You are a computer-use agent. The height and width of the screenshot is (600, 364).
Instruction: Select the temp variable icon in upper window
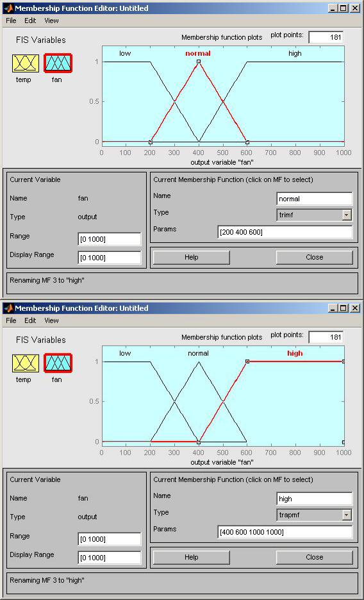click(x=26, y=63)
